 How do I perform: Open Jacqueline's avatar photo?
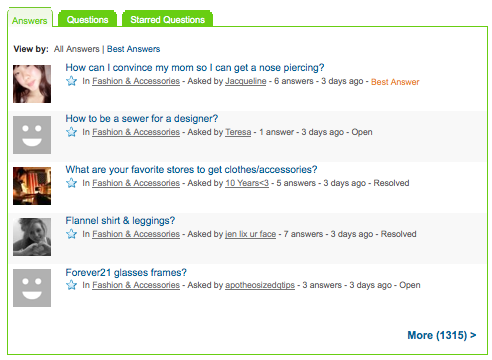click(x=32, y=84)
